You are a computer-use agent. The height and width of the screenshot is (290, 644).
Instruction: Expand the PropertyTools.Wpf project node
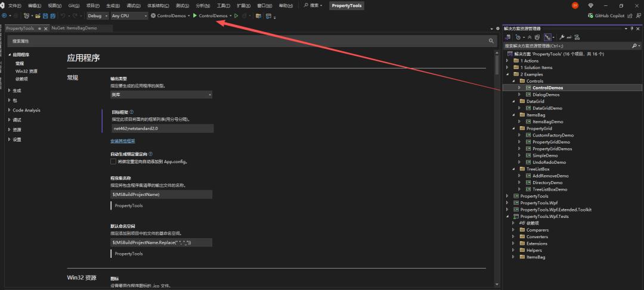click(507, 202)
